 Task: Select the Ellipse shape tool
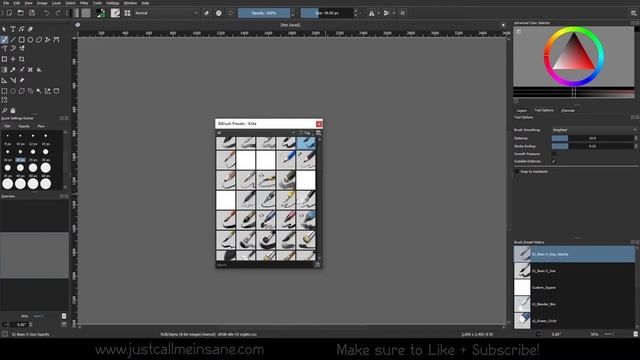click(30, 40)
